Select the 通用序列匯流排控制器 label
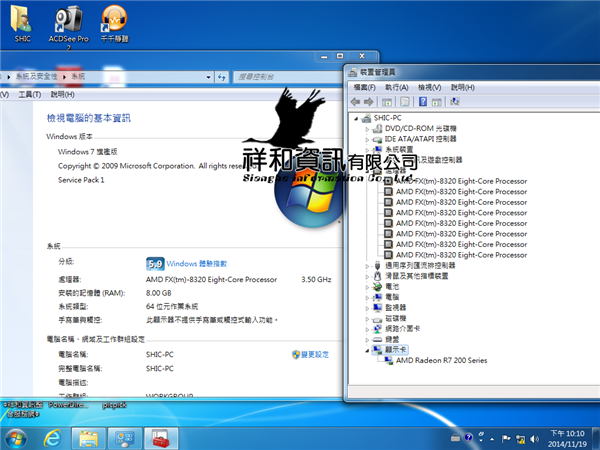The image size is (600, 450). pyautogui.click(x=420, y=266)
